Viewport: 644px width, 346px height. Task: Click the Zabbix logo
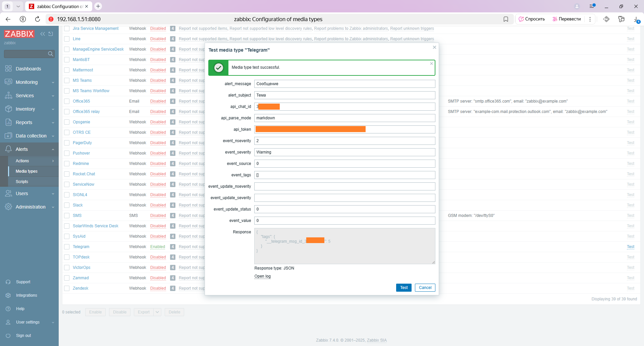19,34
